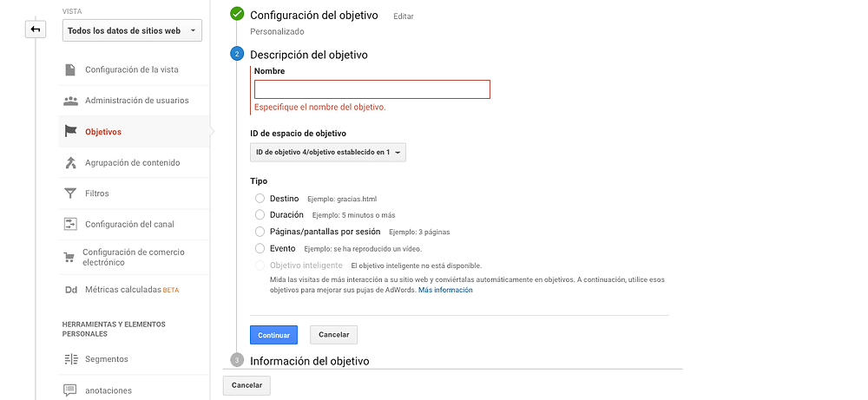Viewport: 868px width, 400px height.
Task: Click the Configuración del objetivo heading
Action: [x=314, y=16]
